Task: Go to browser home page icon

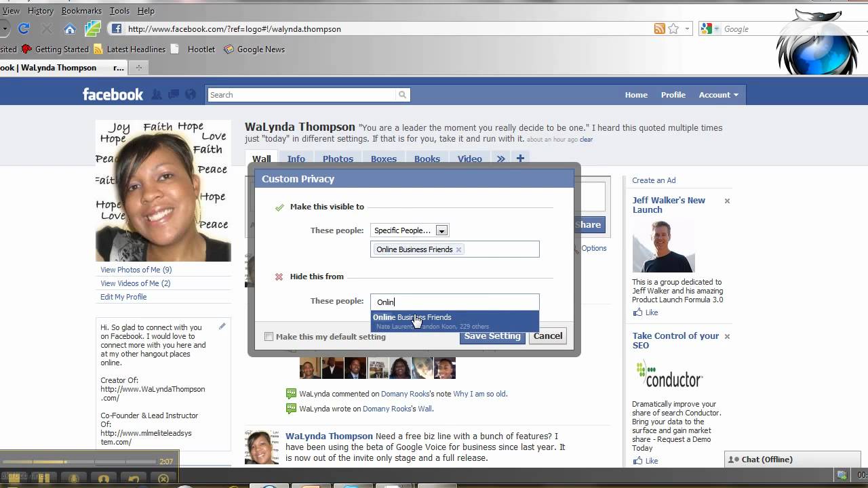Action: pos(70,28)
